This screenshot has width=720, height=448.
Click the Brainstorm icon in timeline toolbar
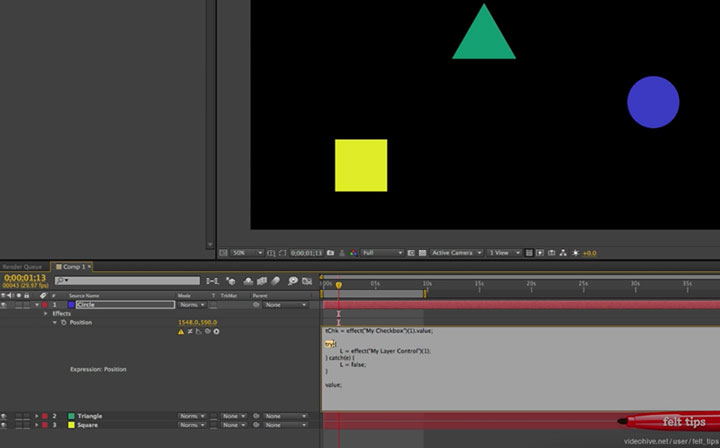[x=292, y=281]
